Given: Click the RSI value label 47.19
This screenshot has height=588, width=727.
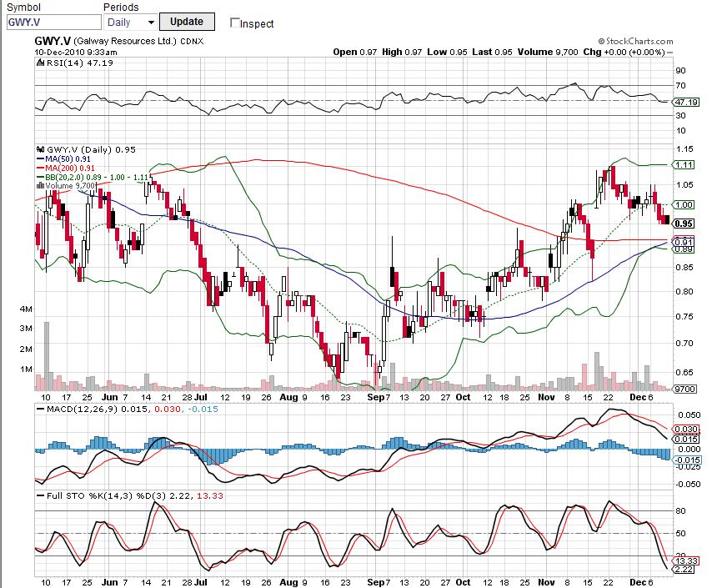Looking at the screenshot, I should [686, 102].
